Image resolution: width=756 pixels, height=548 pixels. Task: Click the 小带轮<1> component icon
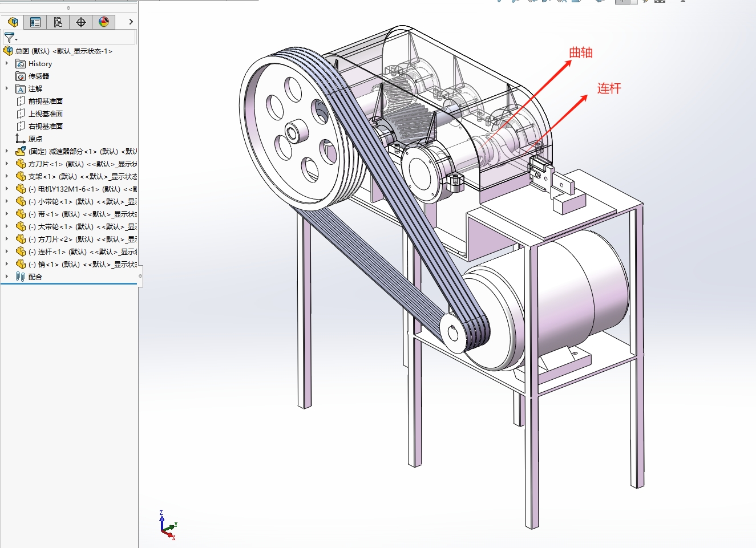click(x=21, y=202)
